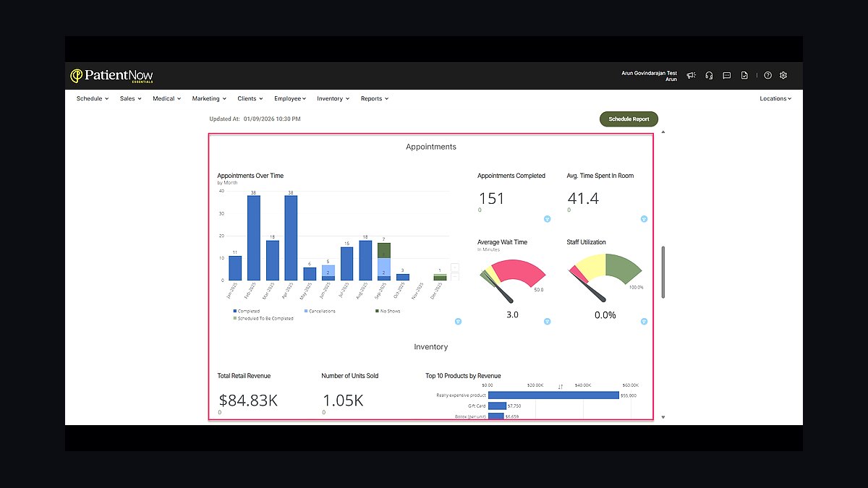Open the announcements megaphone icon
Viewport: 868px width, 488px height.
coord(692,75)
